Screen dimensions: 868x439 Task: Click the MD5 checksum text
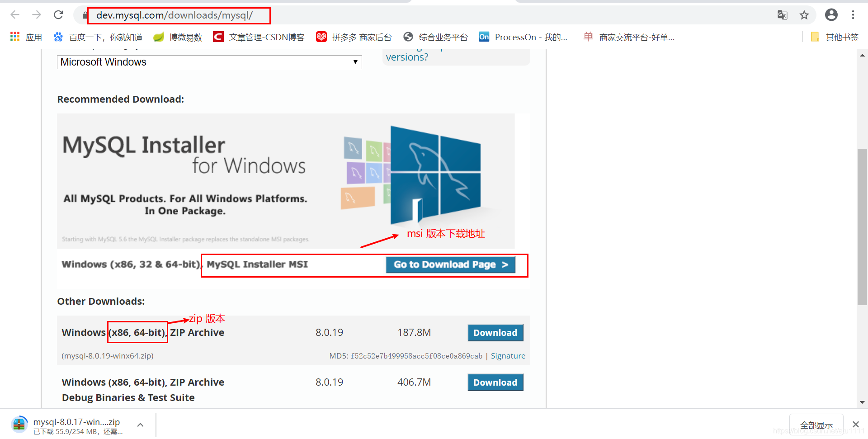406,356
